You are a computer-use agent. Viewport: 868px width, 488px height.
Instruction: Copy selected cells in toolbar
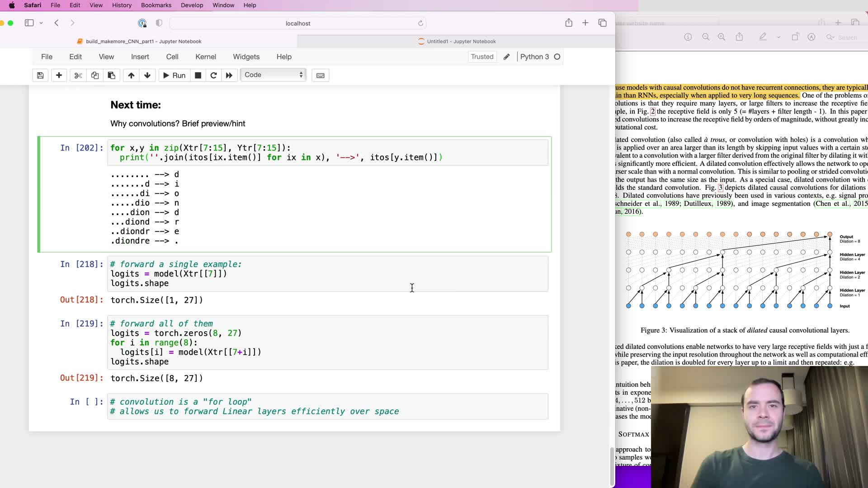[94, 75]
